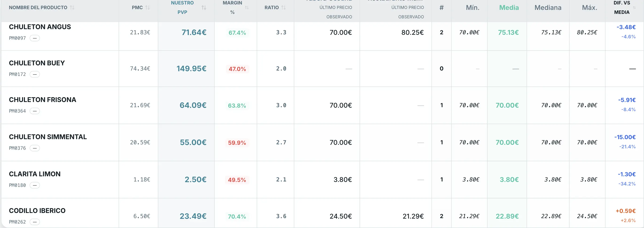The height and width of the screenshot is (228, 644).
Task: Sort by Nombre del Producto arrows icon
Action: (x=72, y=8)
